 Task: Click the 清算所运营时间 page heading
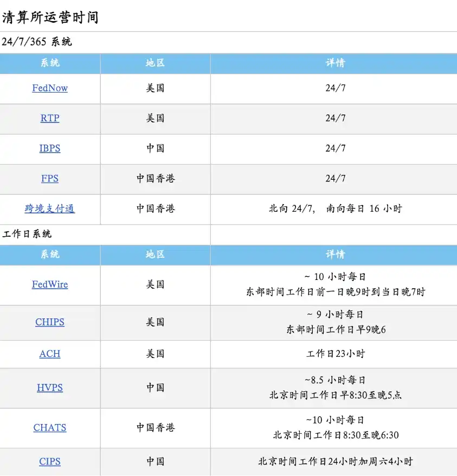click(50, 18)
